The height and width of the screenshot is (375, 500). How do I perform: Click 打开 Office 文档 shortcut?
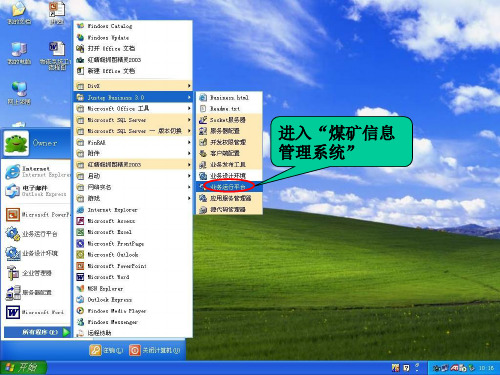coord(133,49)
